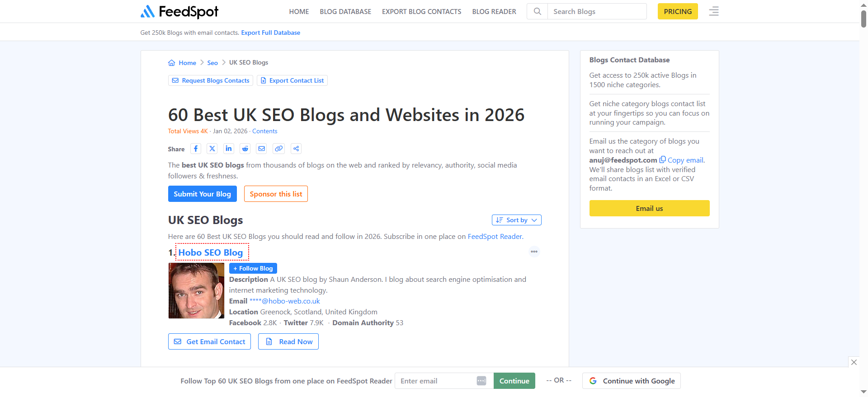Click Export Contact List button
Viewport: 868px width, 397px height.
(x=292, y=80)
